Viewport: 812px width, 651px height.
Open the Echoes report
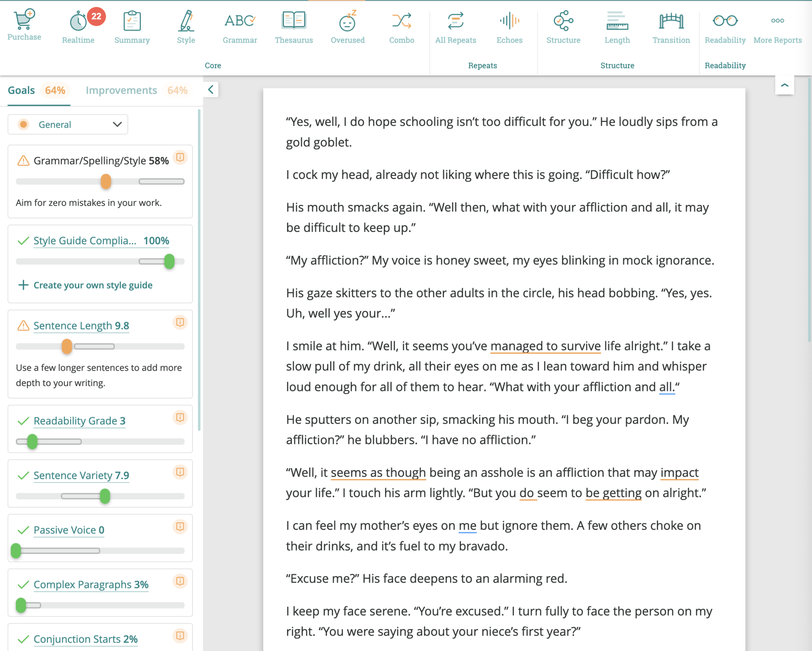pyautogui.click(x=509, y=26)
